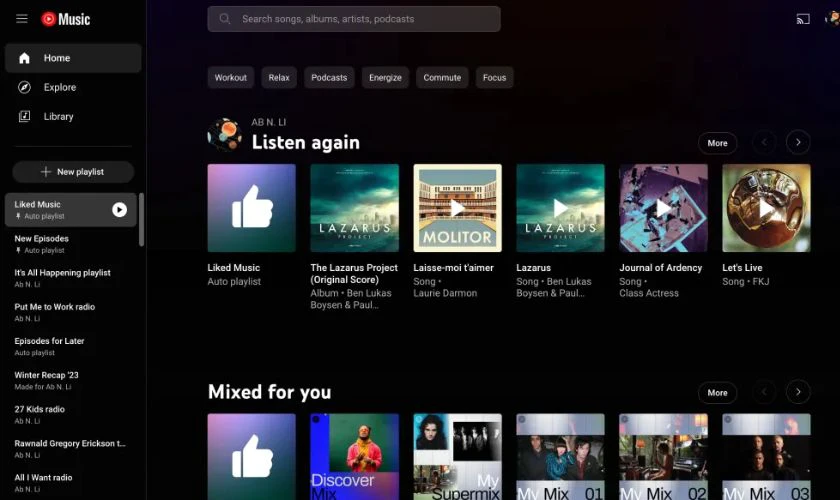Click the YouTube Music logo
The width and height of the screenshot is (840, 500).
(x=66, y=19)
